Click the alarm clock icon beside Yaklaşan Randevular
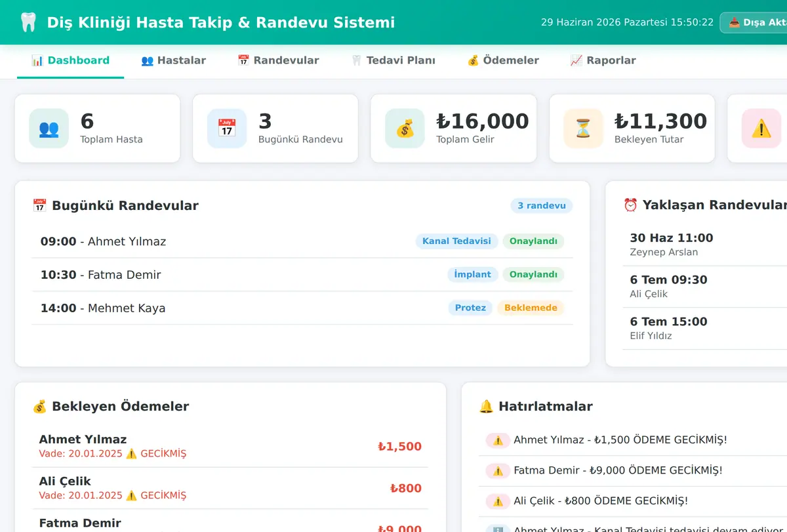787x532 pixels. tap(630, 205)
